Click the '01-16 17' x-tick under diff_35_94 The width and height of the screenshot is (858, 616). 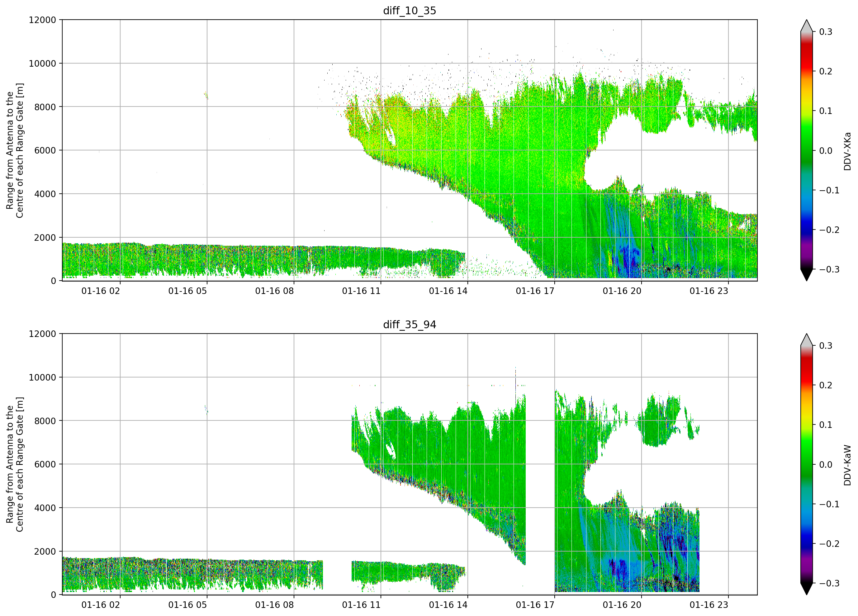[x=535, y=605]
